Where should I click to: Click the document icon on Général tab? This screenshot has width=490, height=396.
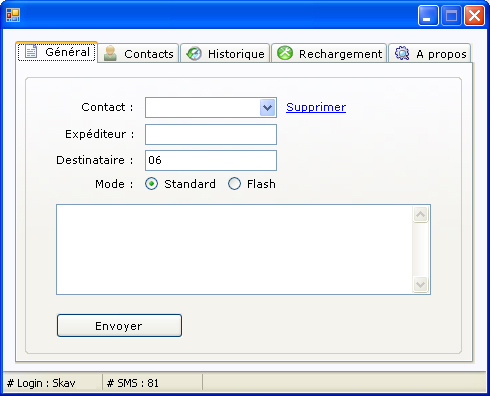click(31, 52)
